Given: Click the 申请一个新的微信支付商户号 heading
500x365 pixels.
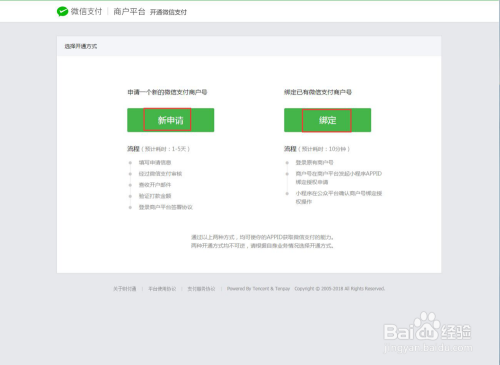Looking at the screenshot, I should pyautogui.click(x=167, y=92).
